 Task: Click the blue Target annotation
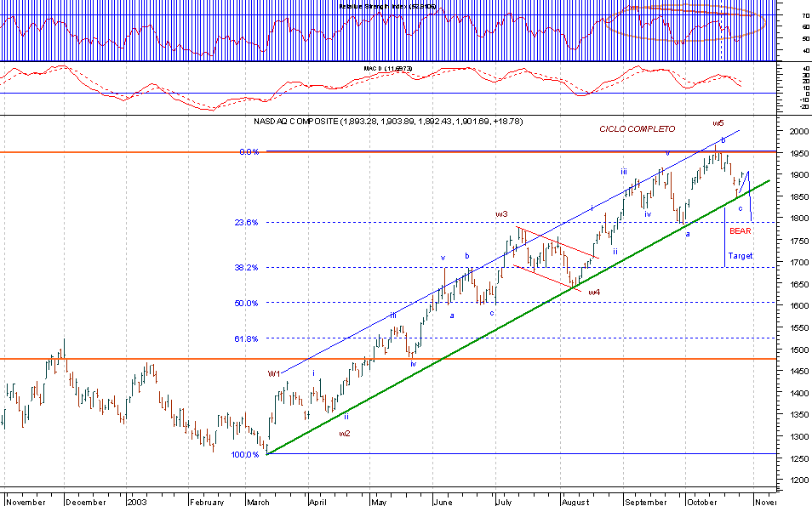coord(740,256)
